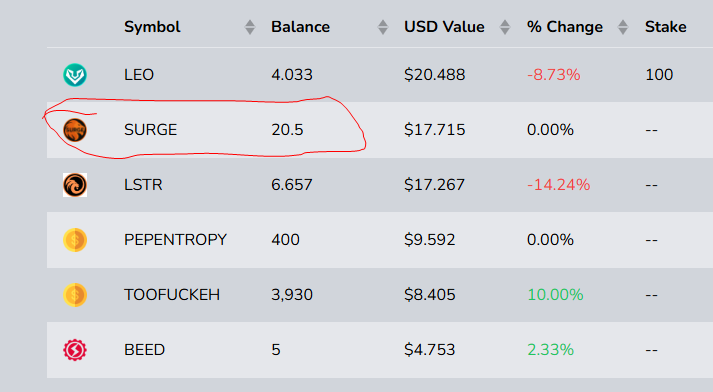Click PEPENTROPY balance 400
Screen dimensions: 713x392
[286, 240]
